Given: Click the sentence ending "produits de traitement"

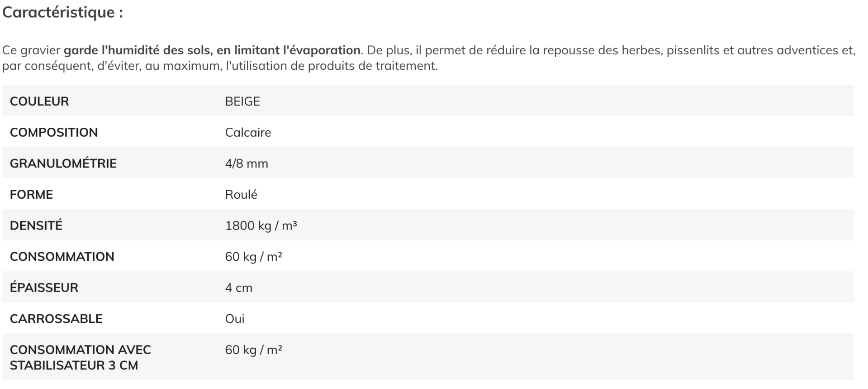Looking at the screenshot, I should click(x=220, y=66).
